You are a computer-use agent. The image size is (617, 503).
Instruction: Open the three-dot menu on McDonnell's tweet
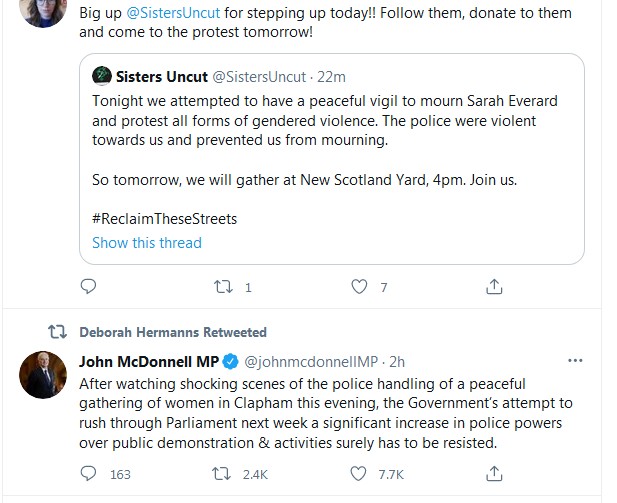coord(575,360)
